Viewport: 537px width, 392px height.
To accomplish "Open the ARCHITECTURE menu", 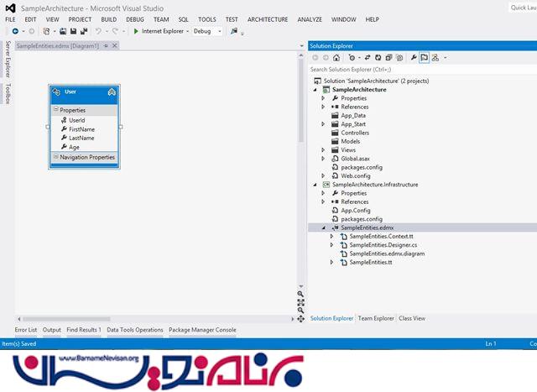I will [268, 19].
